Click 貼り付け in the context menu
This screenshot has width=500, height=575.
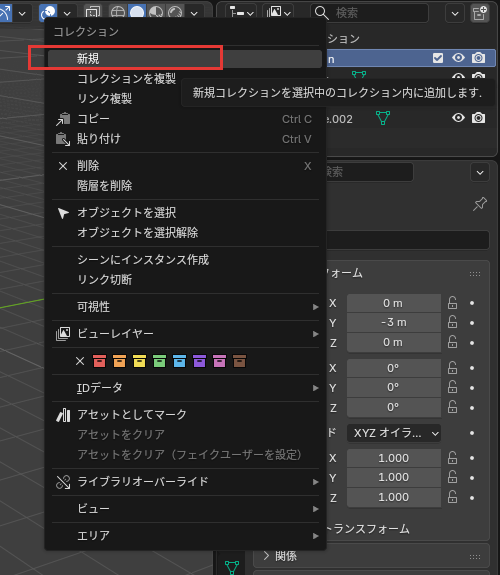click(185, 139)
